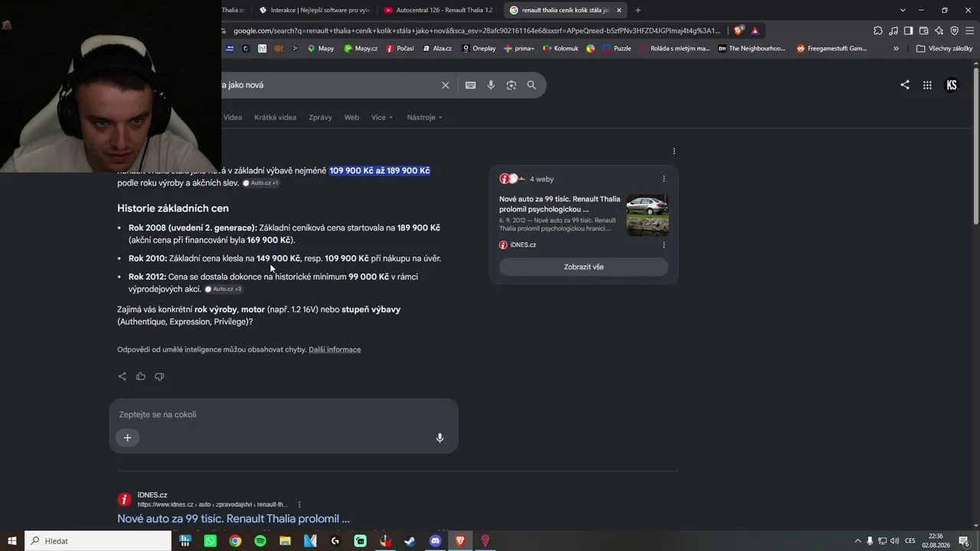Open the Auto.cz +1 source chip

261,183
